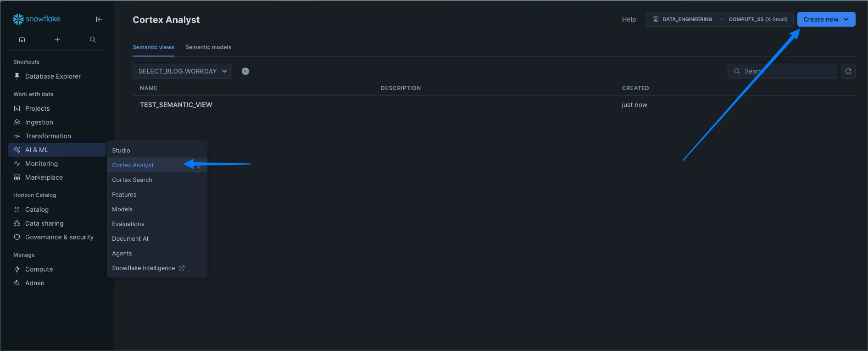This screenshot has width=868, height=351.
Task: Click CREATED column header
Action: pos(635,88)
